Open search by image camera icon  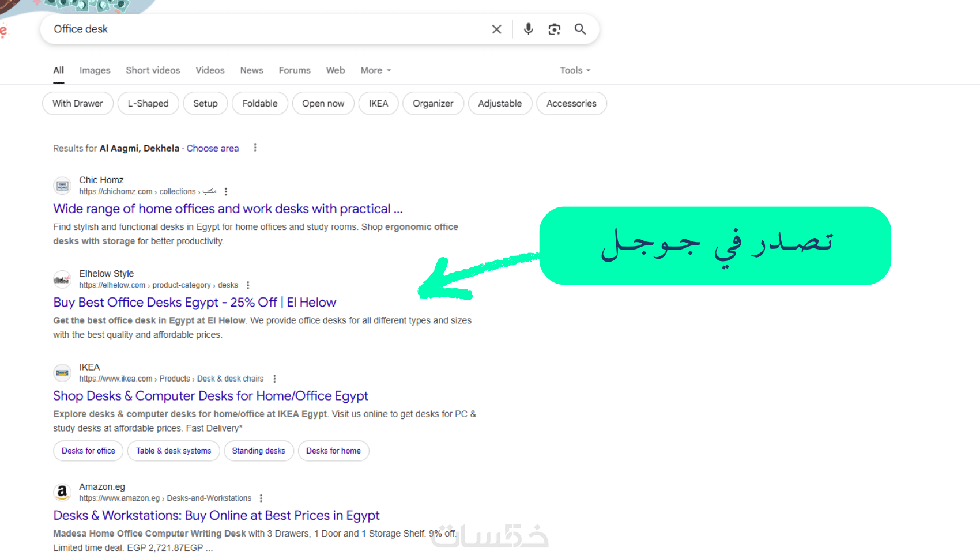click(x=555, y=29)
